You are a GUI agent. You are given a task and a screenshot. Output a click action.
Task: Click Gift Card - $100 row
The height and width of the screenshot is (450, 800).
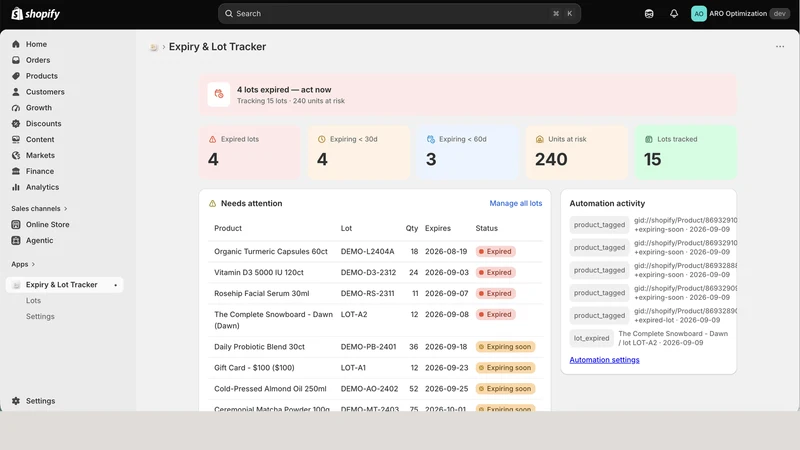[x=376, y=368]
